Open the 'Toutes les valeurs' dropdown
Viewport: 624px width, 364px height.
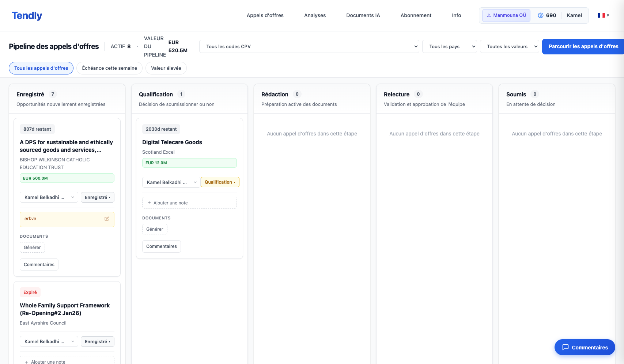pos(509,46)
